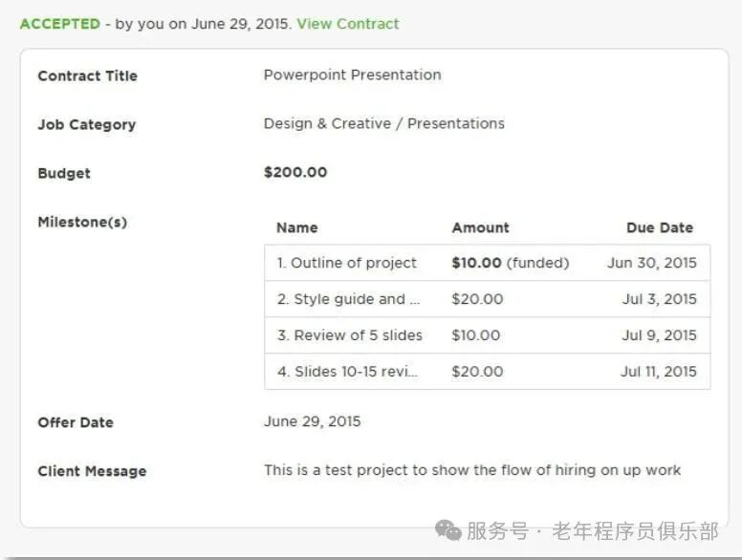742x560 pixels.
Task: Click the Amount column header
Action: (480, 227)
